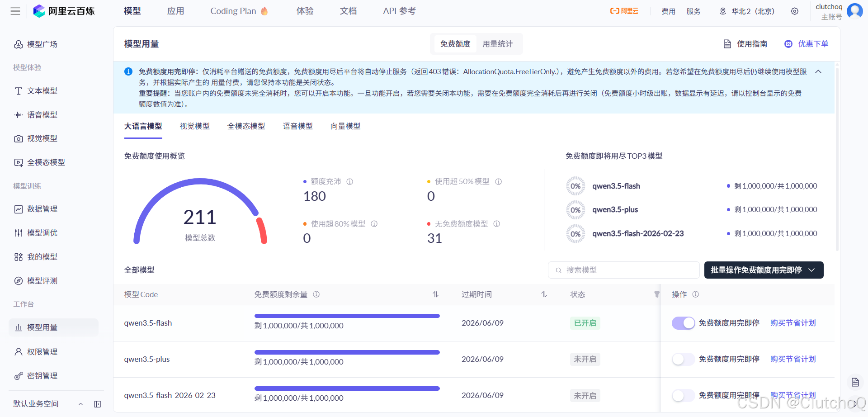Image resolution: width=868 pixels, height=417 pixels.
Task: Click info icon beside 操作 column header
Action: pyautogui.click(x=696, y=294)
